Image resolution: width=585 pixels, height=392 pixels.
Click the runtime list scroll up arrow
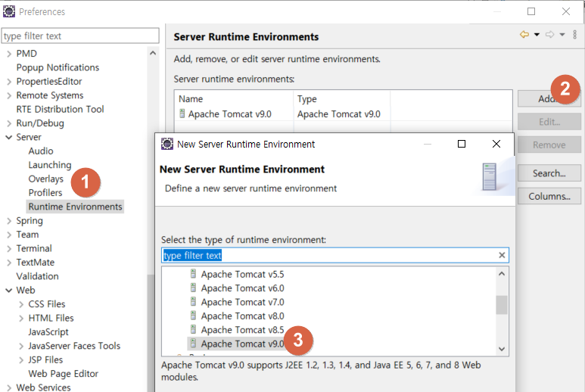click(502, 274)
